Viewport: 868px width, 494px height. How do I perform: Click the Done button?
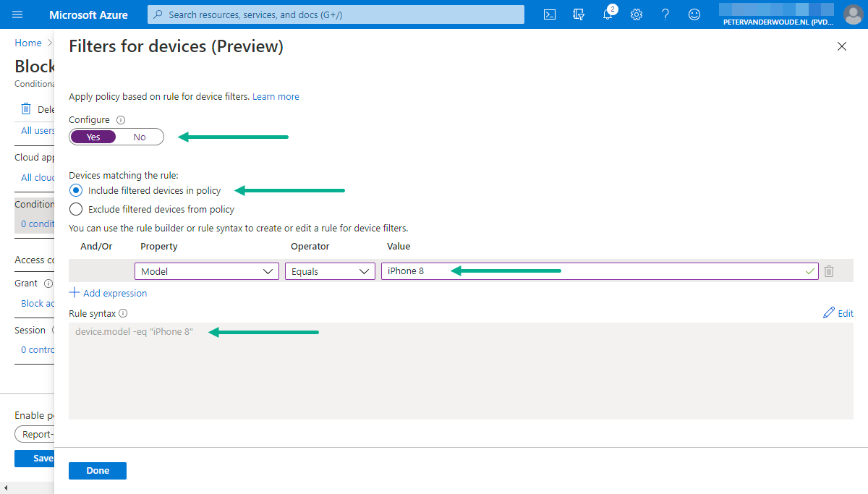point(98,471)
